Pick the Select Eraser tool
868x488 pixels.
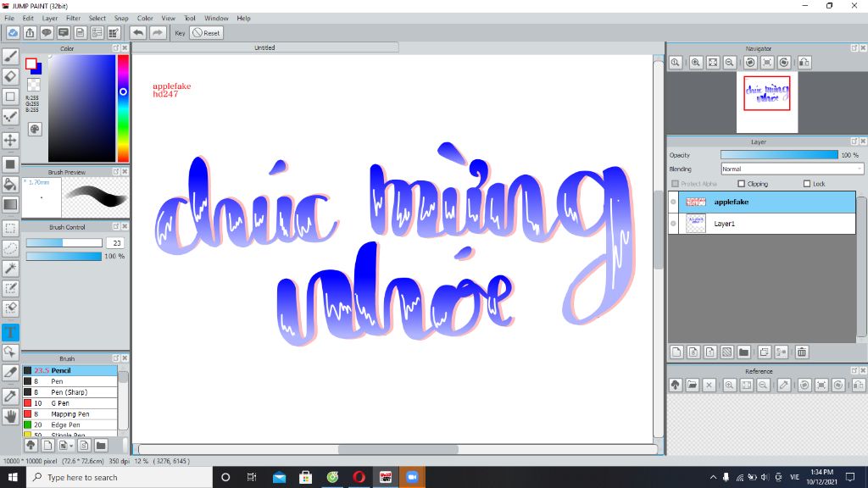(10, 308)
